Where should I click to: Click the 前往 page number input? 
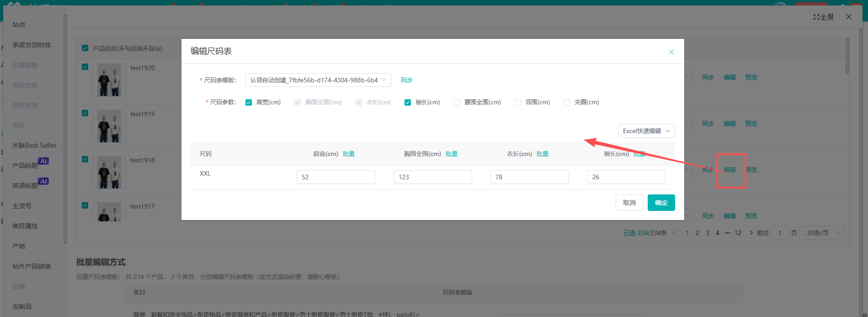780,233
